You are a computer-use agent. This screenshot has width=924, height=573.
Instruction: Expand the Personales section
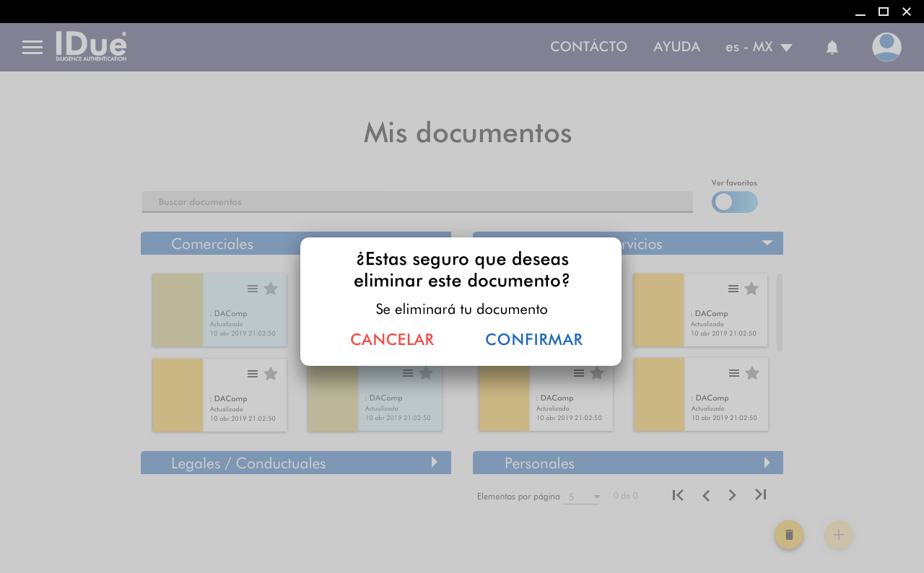pyautogui.click(x=628, y=463)
